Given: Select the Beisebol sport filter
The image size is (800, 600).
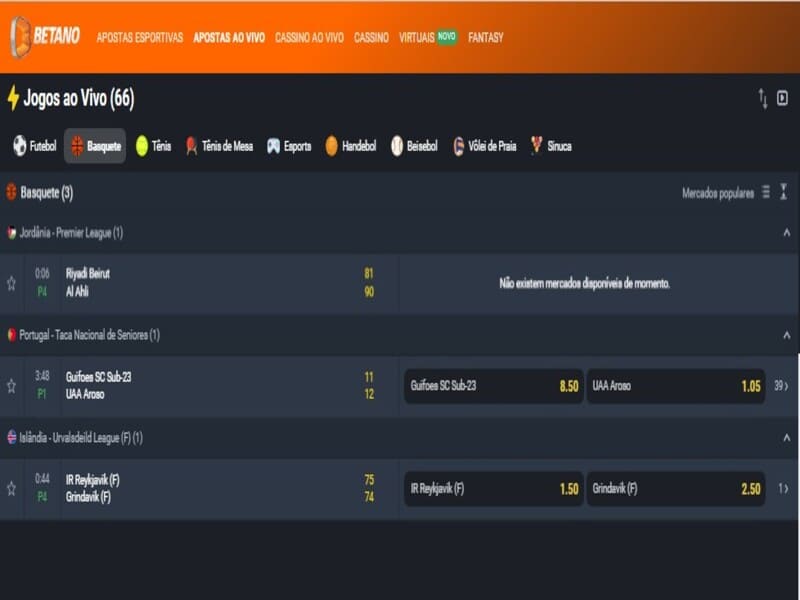Looking at the screenshot, I should coord(414,146).
